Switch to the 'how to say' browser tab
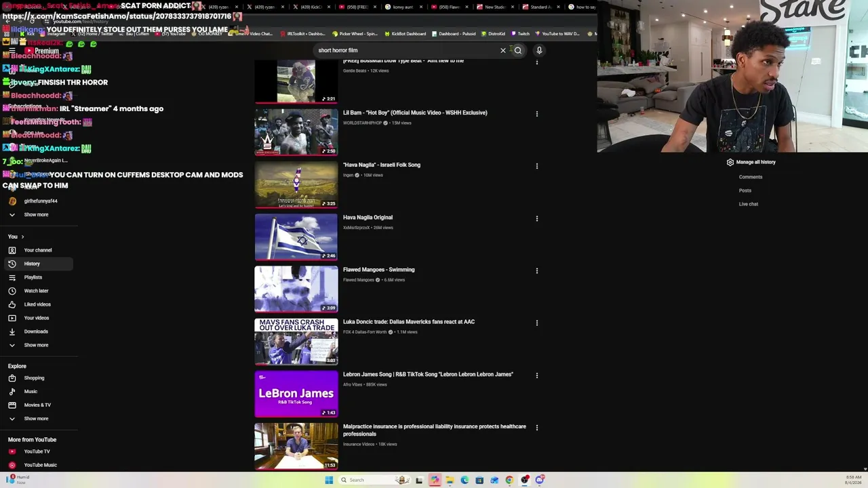This screenshot has width=868, height=488. [x=582, y=7]
